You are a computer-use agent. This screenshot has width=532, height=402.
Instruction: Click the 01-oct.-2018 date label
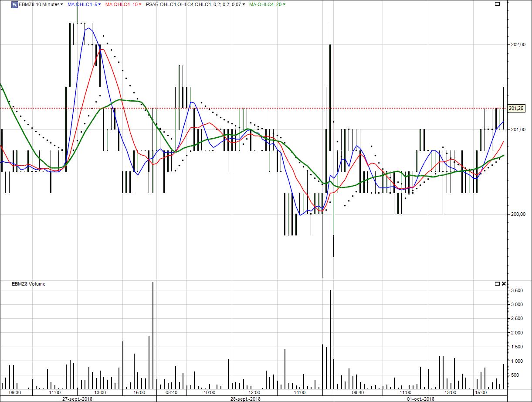[x=420, y=399]
